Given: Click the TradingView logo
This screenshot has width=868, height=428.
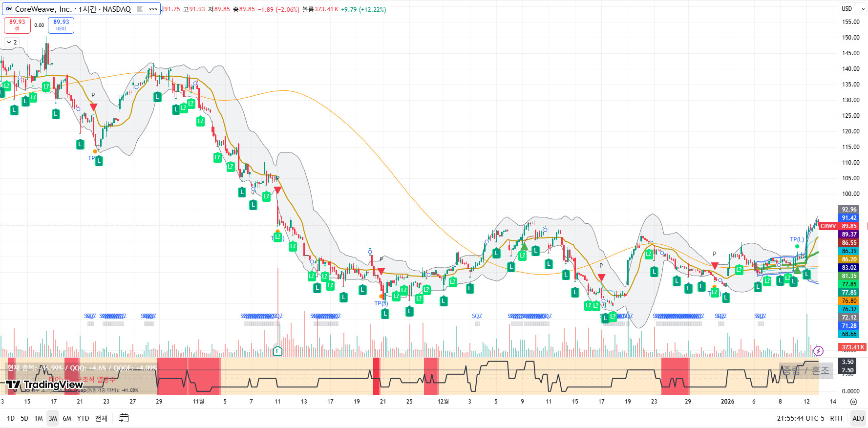Looking at the screenshot, I should (44, 385).
